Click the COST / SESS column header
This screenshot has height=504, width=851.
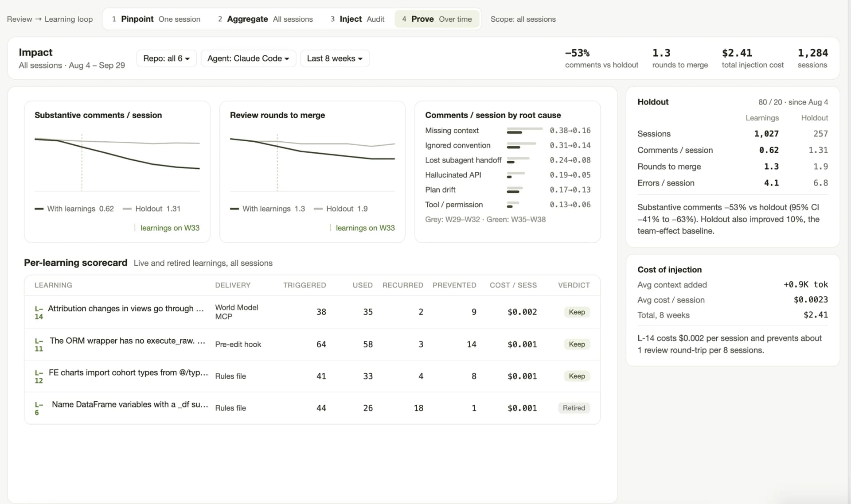[513, 285]
